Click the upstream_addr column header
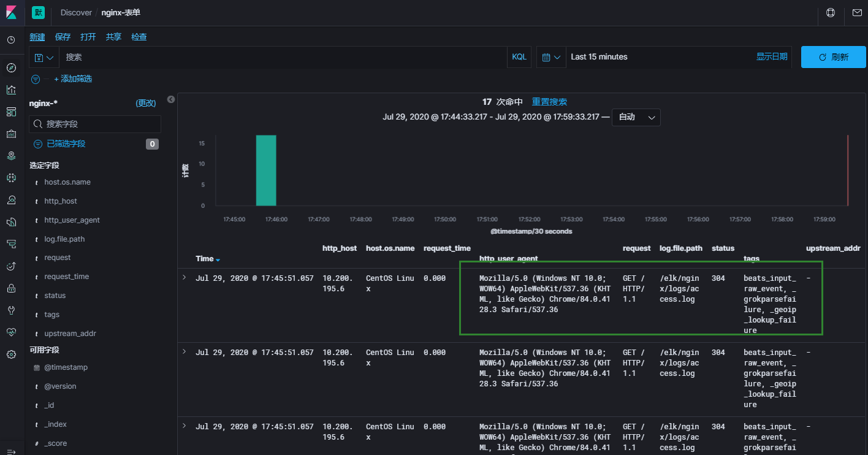 point(833,248)
